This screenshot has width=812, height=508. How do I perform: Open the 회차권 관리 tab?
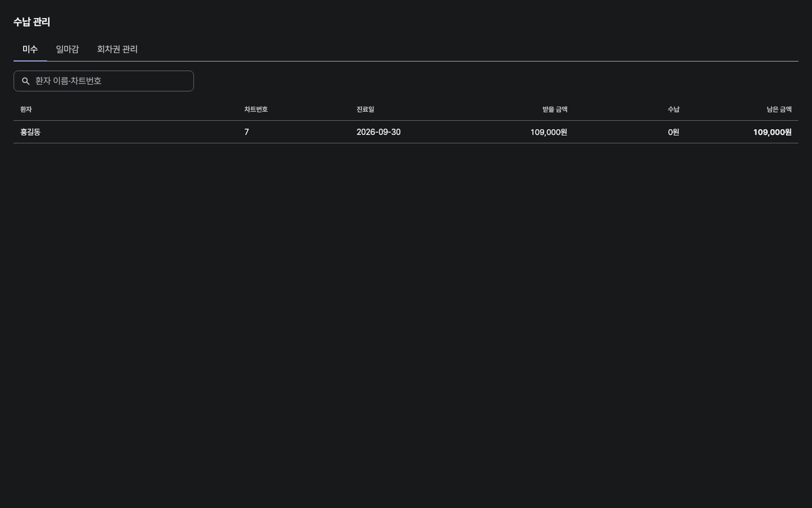click(x=117, y=49)
